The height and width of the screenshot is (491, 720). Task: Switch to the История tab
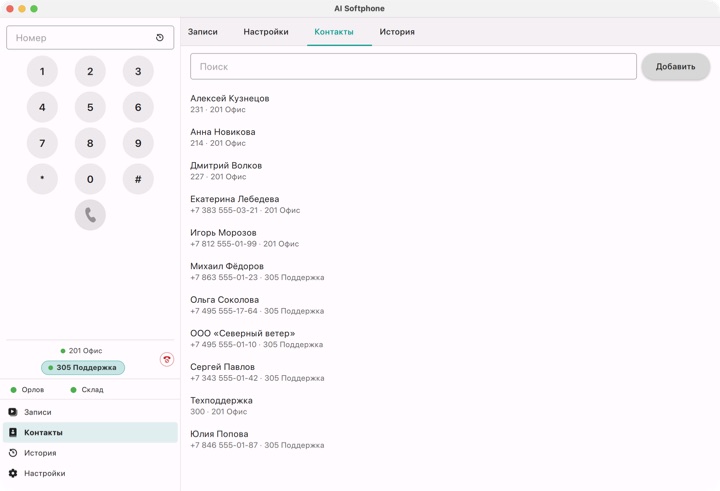tap(397, 32)
